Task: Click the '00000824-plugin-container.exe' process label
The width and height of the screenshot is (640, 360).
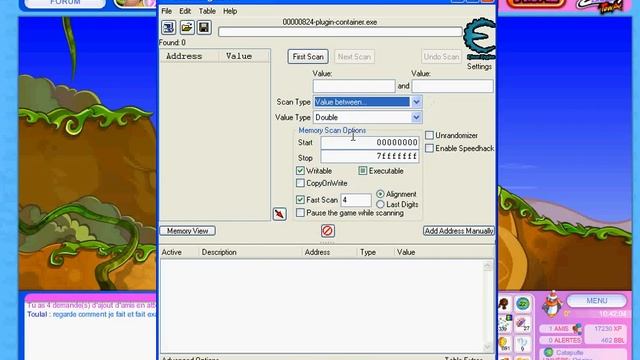Action: pos(329,22)
